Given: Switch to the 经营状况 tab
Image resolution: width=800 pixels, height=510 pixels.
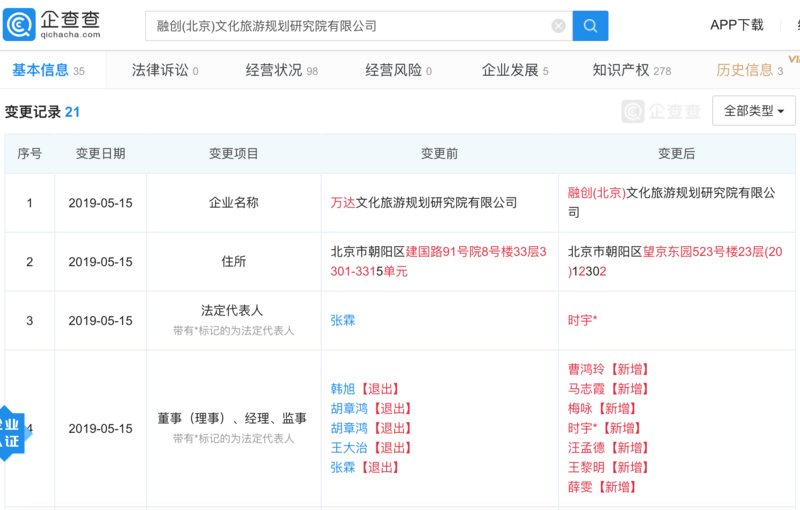Looking at the screenshot, I should (x=282, y=70).
